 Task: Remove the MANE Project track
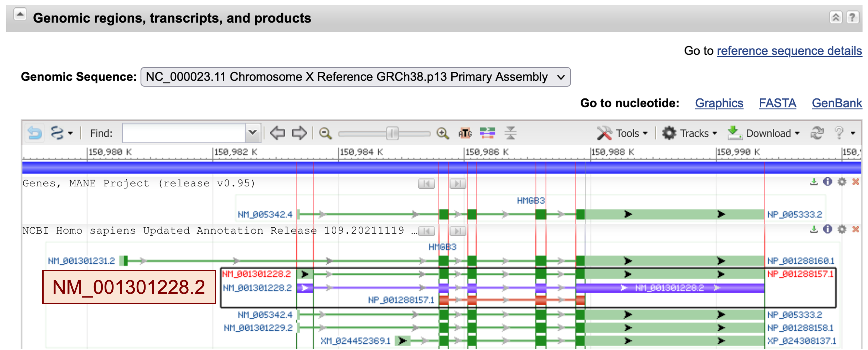click(856, 182)
